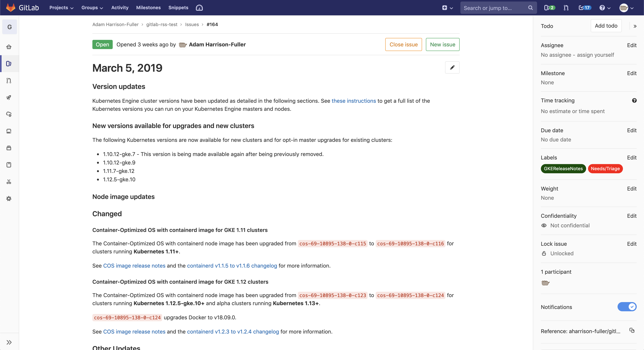The image size is (644, 350).
Task: Expand the Groups dropdown menu
Action: (92, 8)
